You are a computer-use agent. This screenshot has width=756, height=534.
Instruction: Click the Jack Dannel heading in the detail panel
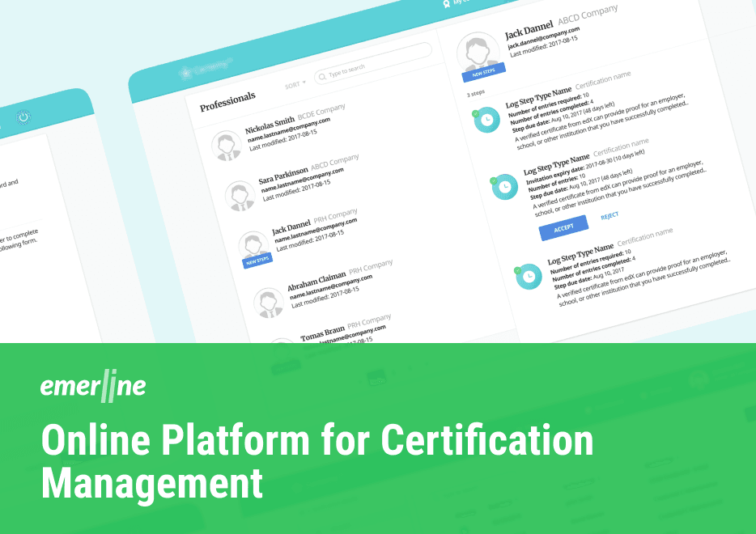point(529,30)
